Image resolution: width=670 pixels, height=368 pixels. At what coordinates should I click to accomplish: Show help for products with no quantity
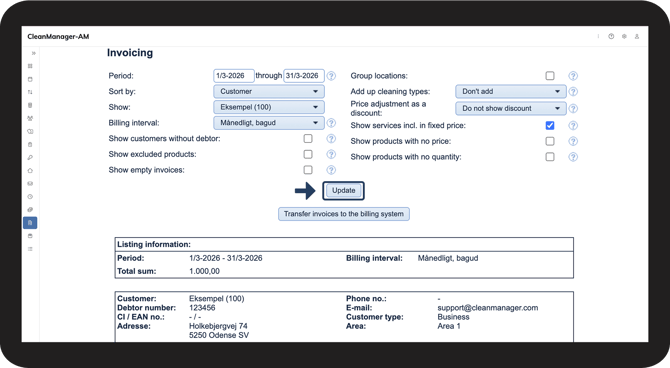(573, 157)
